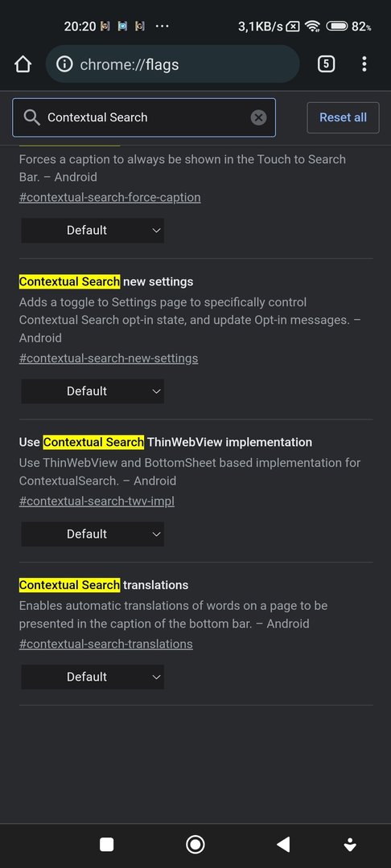
Task: Tap the magnifier search icon
Action: (x=32, y=117)
